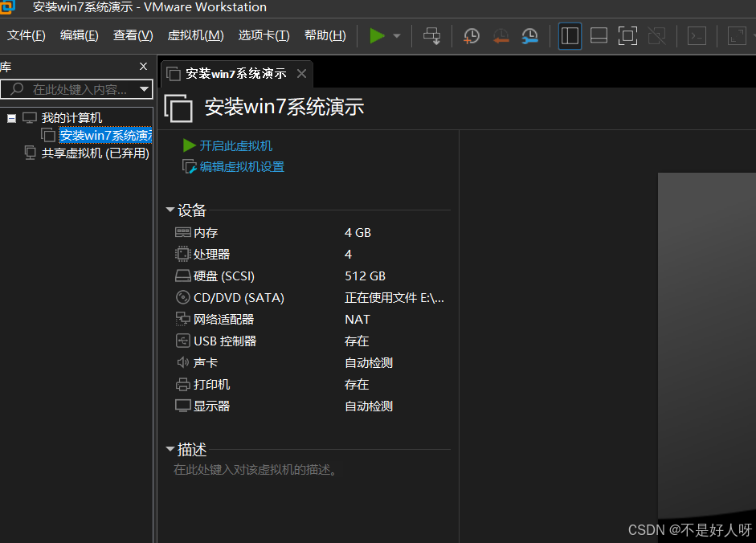756x543 pixels.
Task: Click the revert to snapshot icon
Action: [501, 35]
